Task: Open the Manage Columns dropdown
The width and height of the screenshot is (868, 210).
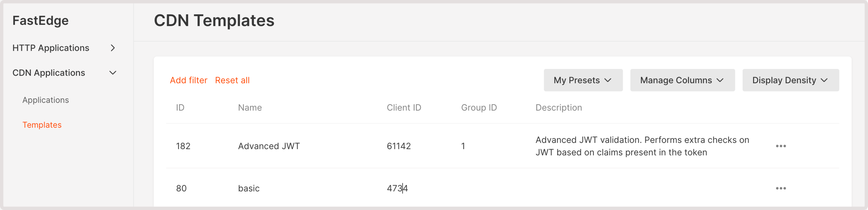Action: (682, 80)
